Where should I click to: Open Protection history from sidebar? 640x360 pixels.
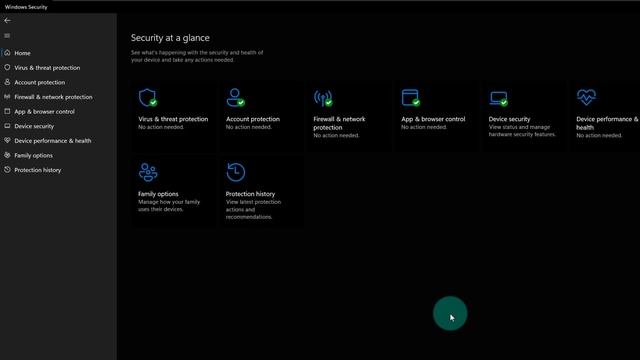point(38,170)
